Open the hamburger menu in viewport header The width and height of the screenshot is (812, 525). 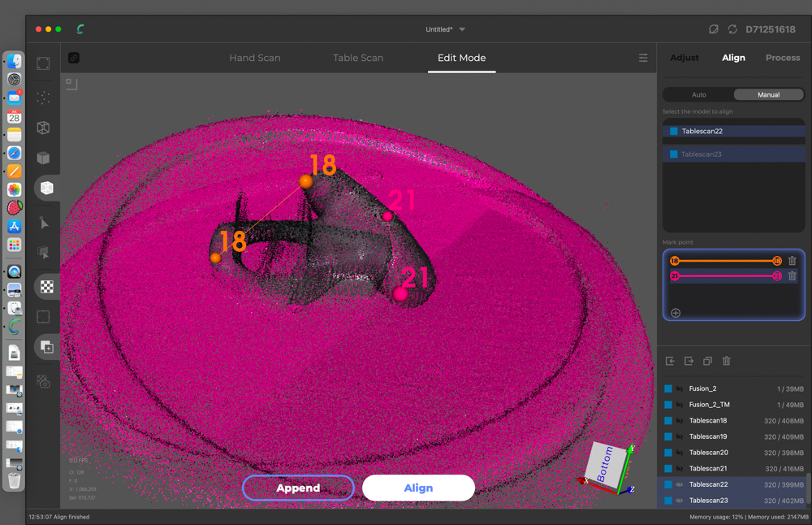[x=643, y=58]
